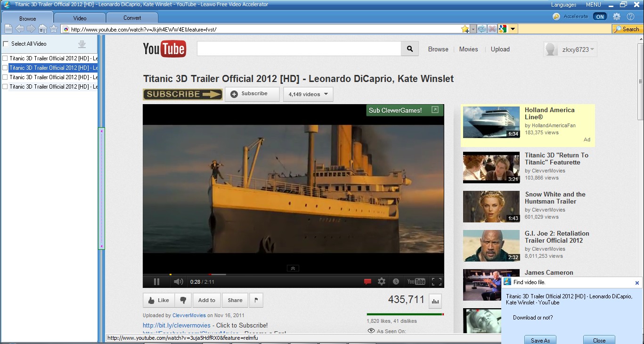Click the Save As button

pyautogui.click(x=540, y=340)
